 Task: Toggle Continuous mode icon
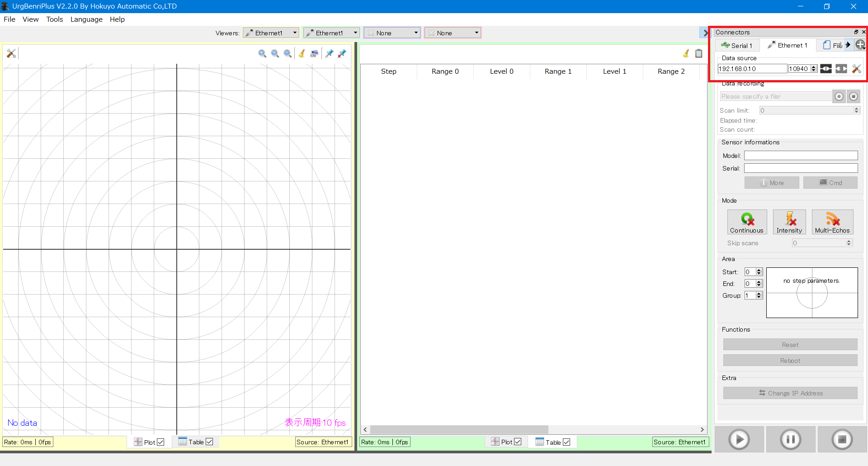tap(747, 222)
